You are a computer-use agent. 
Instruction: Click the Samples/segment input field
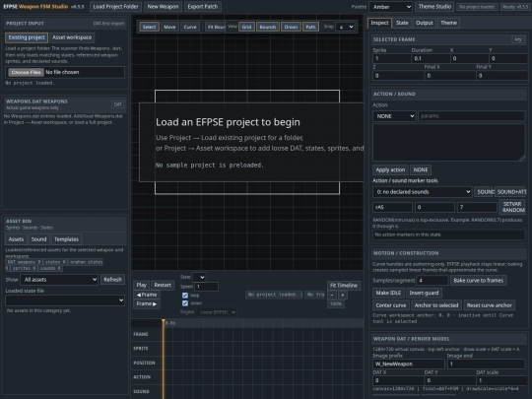pyautogui.click(x=432, y=281)
